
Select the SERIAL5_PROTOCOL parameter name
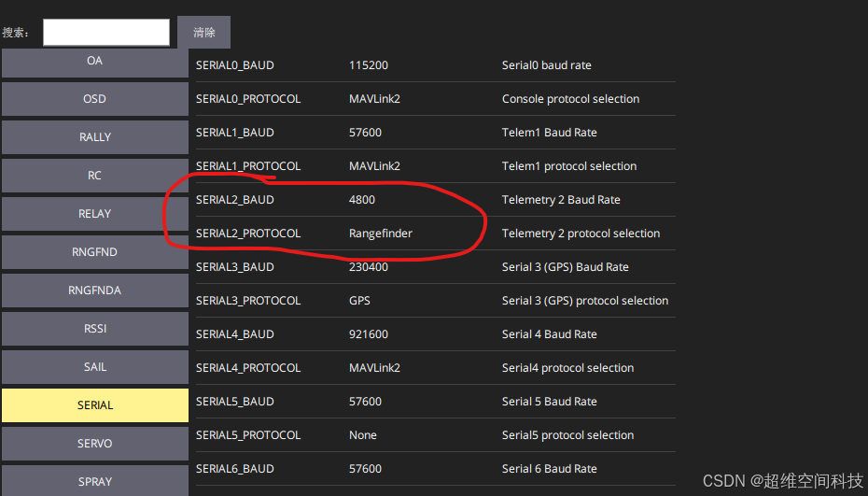[248, 435]
